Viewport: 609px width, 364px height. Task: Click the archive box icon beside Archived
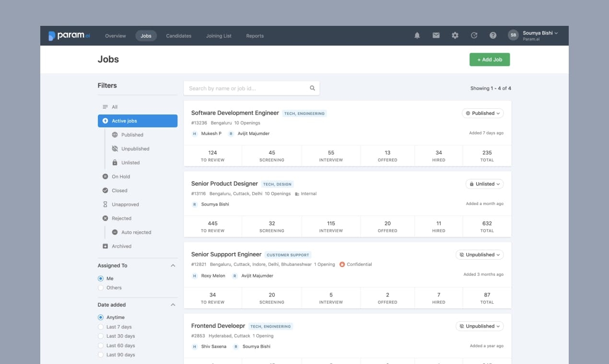[x=105, y=246]
